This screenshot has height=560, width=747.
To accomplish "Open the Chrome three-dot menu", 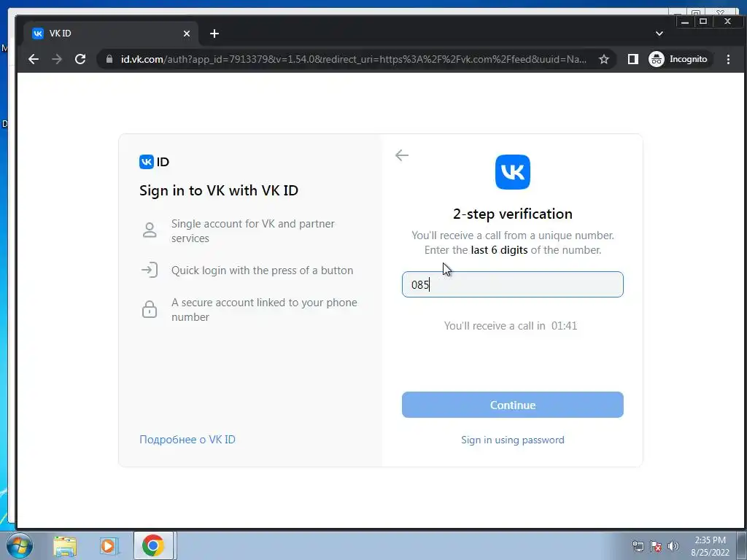I will tap(728, 59).
